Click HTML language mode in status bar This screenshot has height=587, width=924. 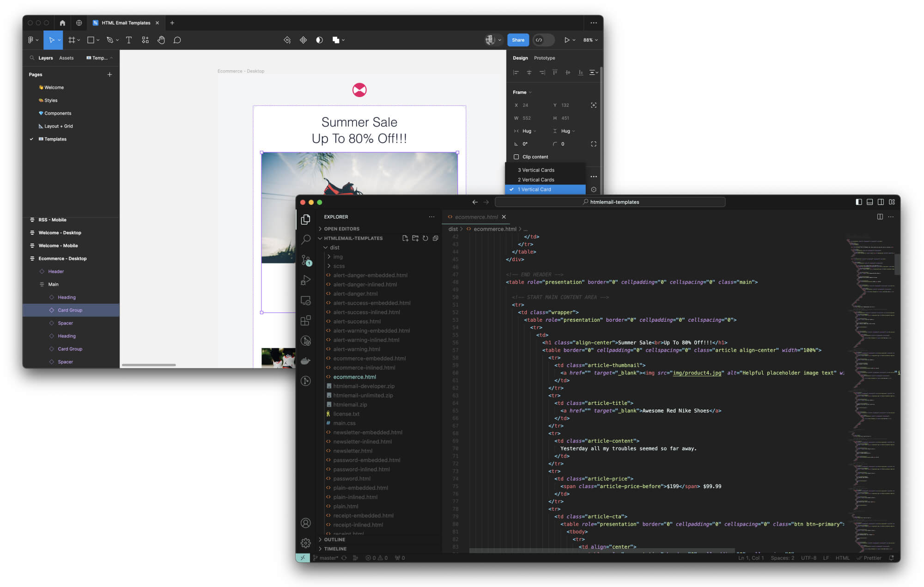842,558
